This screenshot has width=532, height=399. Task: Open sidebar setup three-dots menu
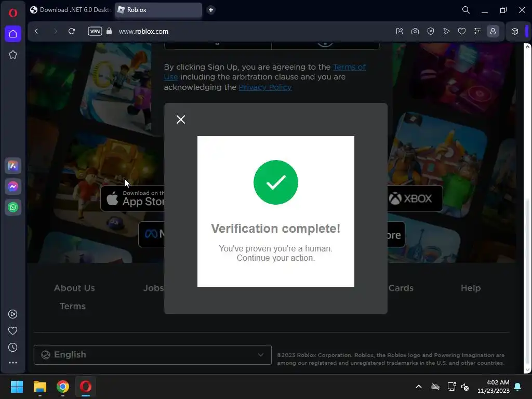tap(13, 363)
